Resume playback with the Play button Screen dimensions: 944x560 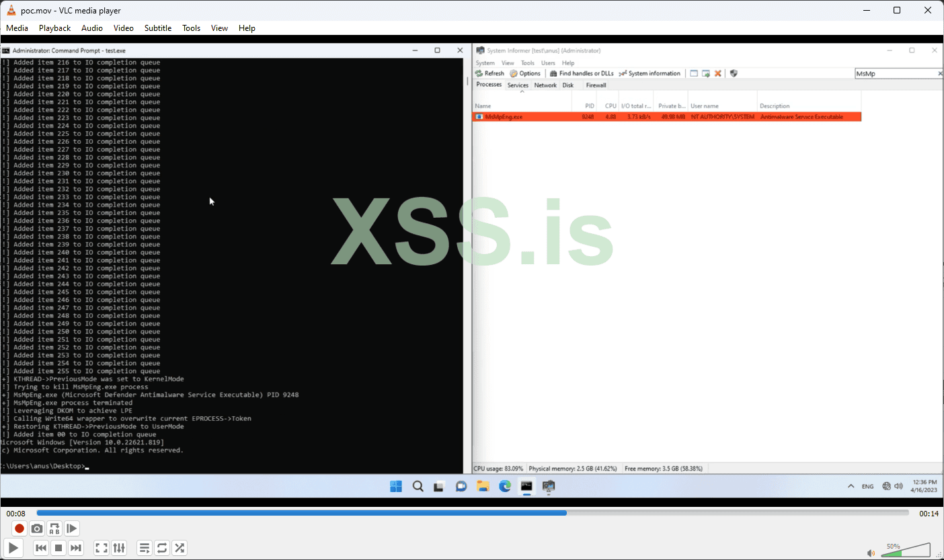click(x=13, y=548)
